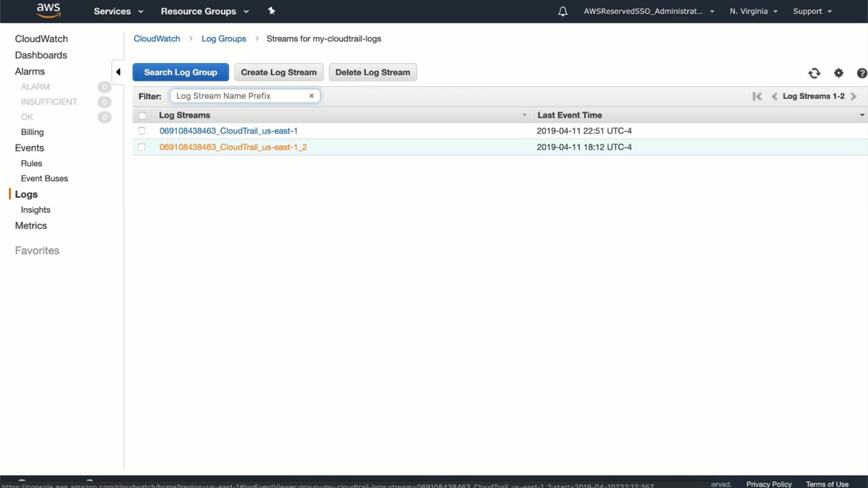868x488 pixels.
Task: Open Terms of Use link
Action: click(x=827, y=484)
